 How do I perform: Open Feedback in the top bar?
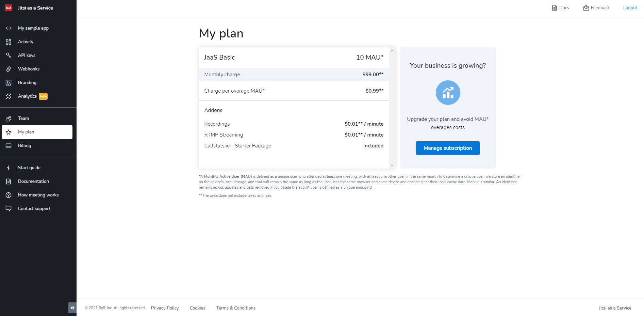pyautogui.click(x=596, y=8)
